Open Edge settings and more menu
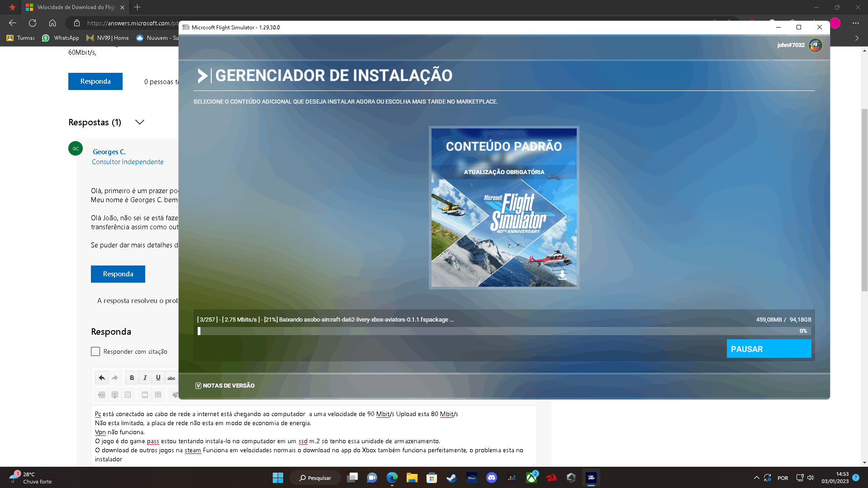Image resolution: width=868 pixels, height=488 pixels. 855,23
